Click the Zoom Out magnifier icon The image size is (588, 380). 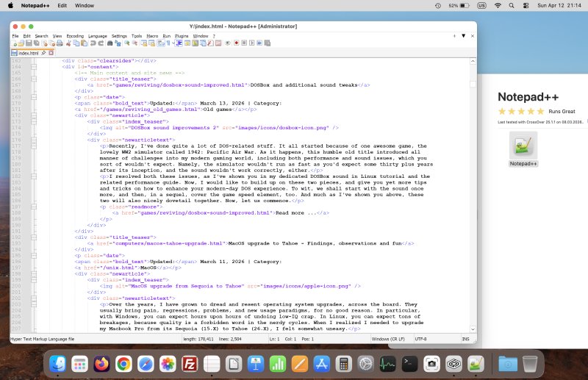coord(135,43)
